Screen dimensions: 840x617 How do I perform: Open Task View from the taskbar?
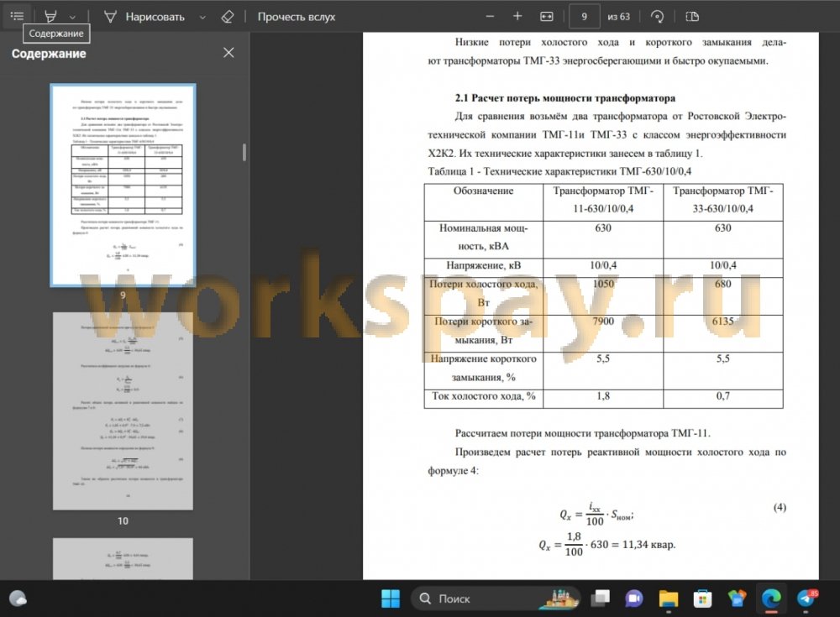(601, 599)
